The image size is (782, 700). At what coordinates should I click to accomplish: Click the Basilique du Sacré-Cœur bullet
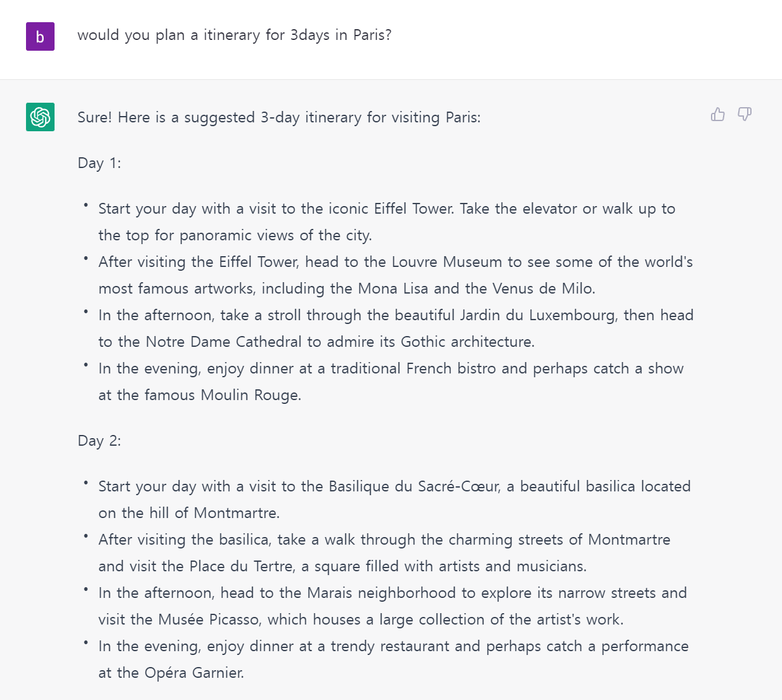tap(394, 486)
